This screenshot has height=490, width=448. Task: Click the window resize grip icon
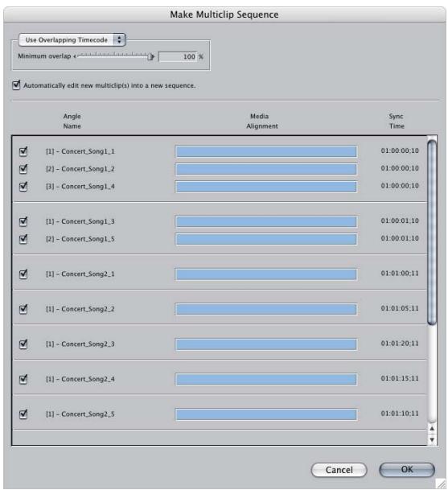[x=441, y=484]
